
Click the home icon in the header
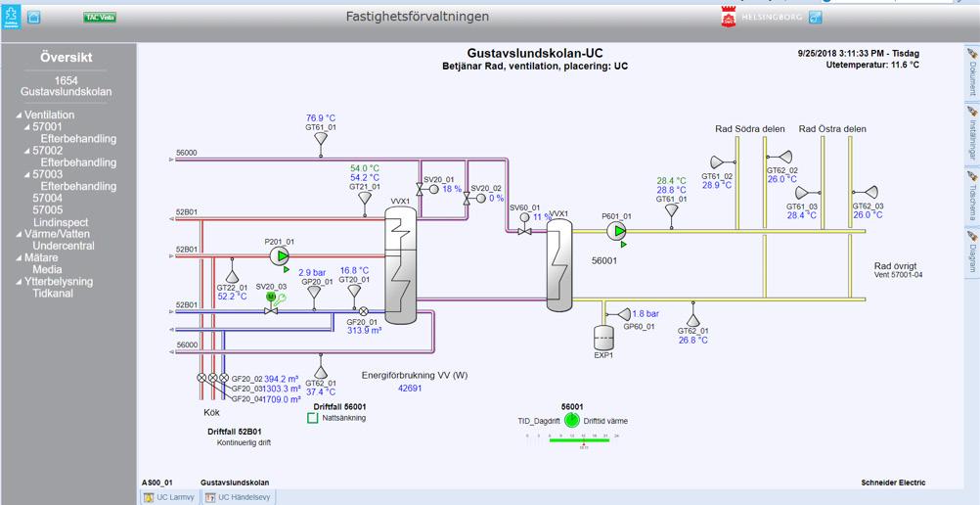coord(34,18)
